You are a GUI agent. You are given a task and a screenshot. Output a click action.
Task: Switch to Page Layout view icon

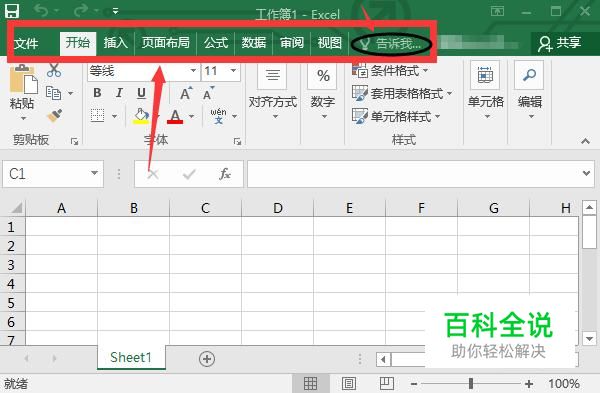[349, 383]
